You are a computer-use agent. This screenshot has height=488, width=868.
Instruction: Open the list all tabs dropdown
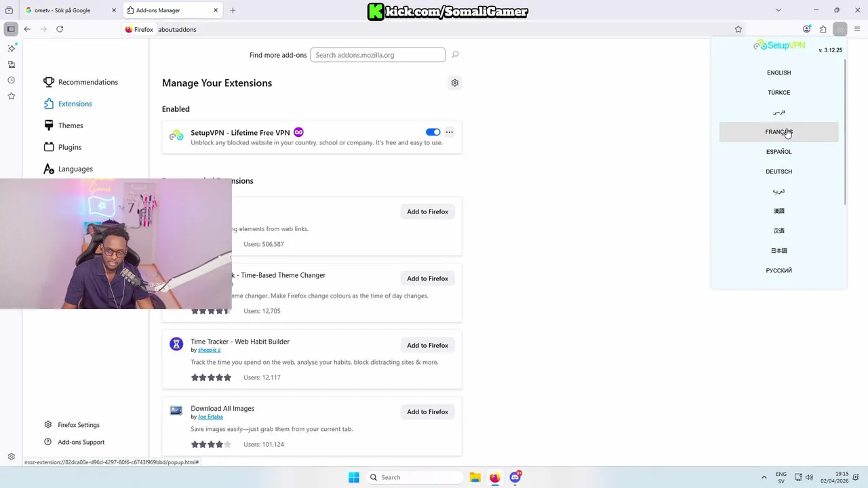(778, 10)
